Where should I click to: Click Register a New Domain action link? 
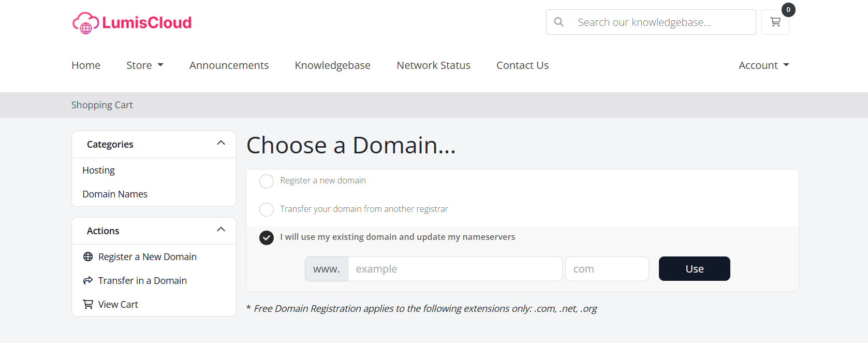tap(148, 257)
